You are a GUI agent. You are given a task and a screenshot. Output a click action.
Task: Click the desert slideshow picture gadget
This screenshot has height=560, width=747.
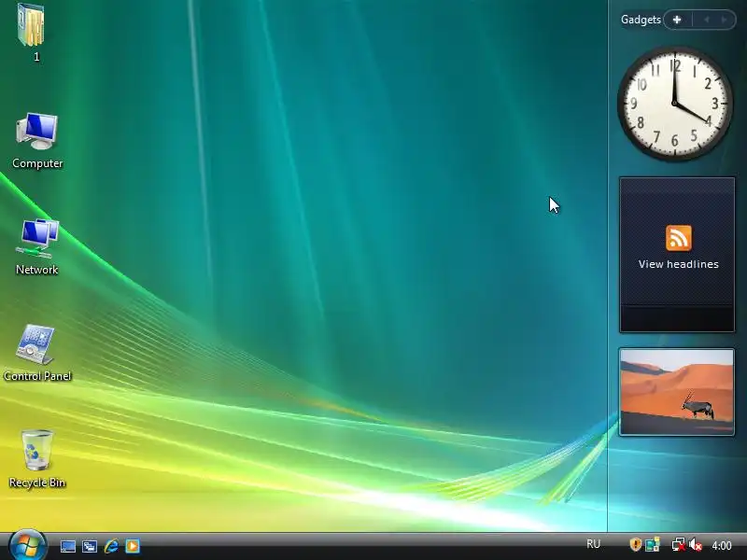tap(676, 392)
